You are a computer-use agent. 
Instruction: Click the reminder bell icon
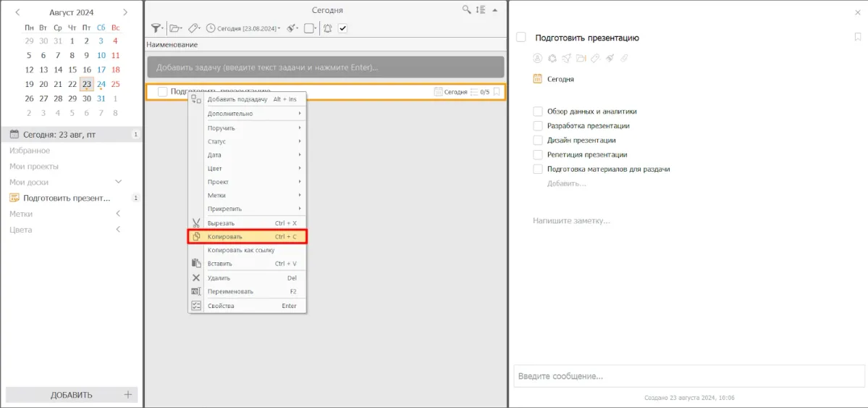327,28
